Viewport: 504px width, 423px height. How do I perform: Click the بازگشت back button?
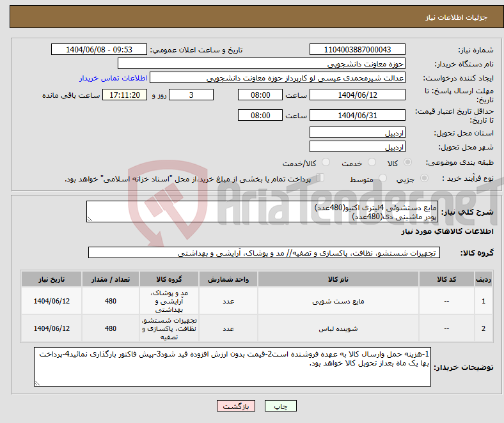(x=236, y=406)
